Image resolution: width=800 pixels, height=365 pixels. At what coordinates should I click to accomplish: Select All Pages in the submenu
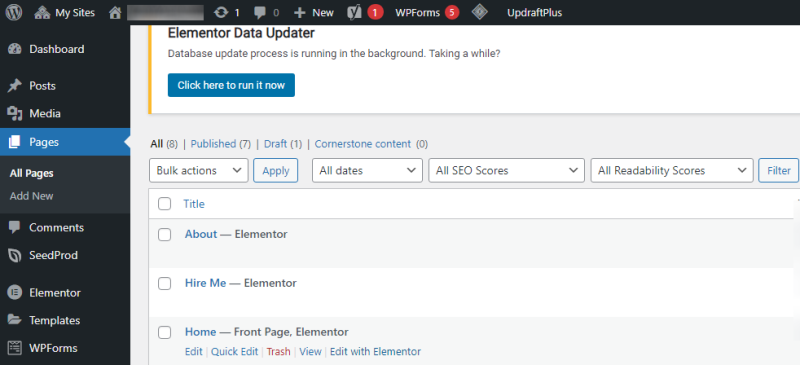(x=32, y=174)
